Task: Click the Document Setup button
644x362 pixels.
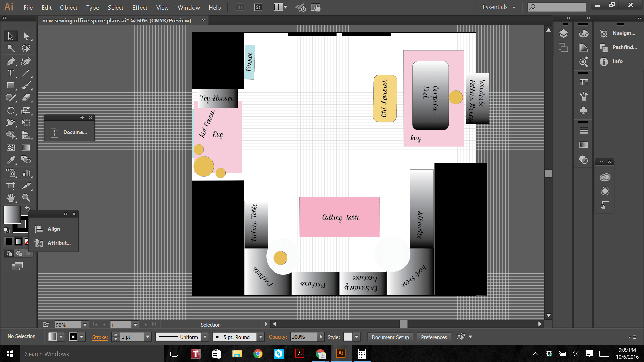Action: click(x=390, y=337)
